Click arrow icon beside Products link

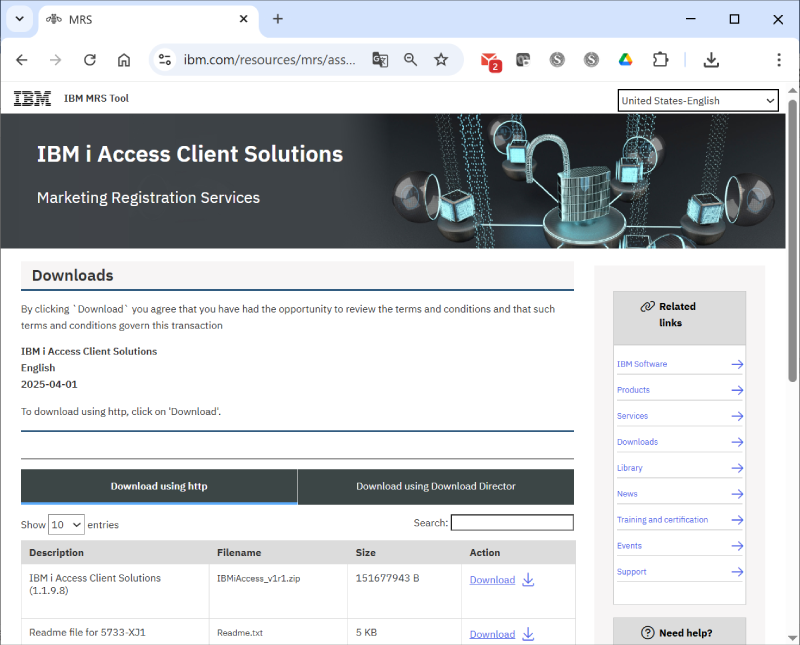(737, 390)
